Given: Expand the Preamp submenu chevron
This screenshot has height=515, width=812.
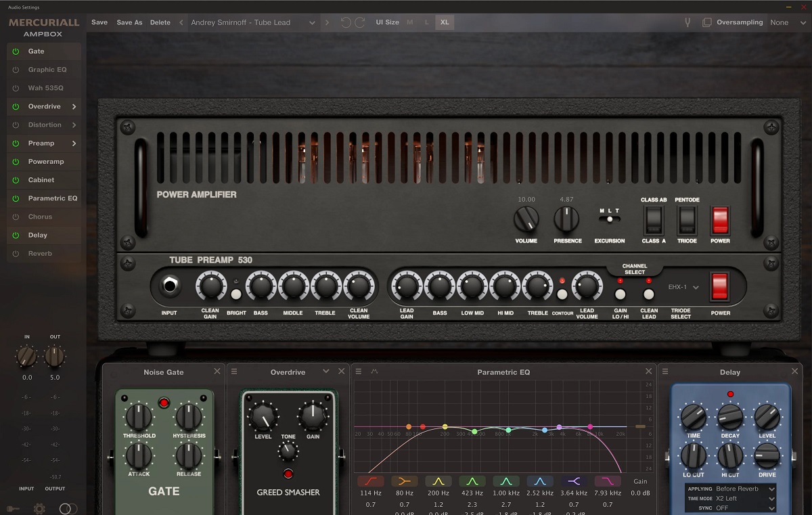Looking at the screenshot, I should 74,143.
